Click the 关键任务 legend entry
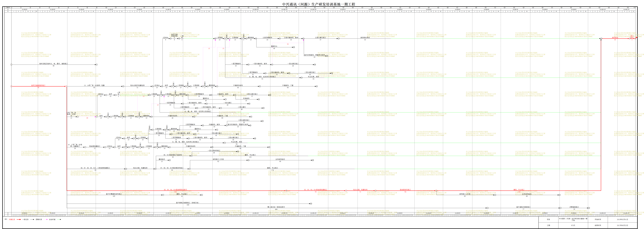Image resolution: width=644 pixels, height=229 pixels. 12,220
